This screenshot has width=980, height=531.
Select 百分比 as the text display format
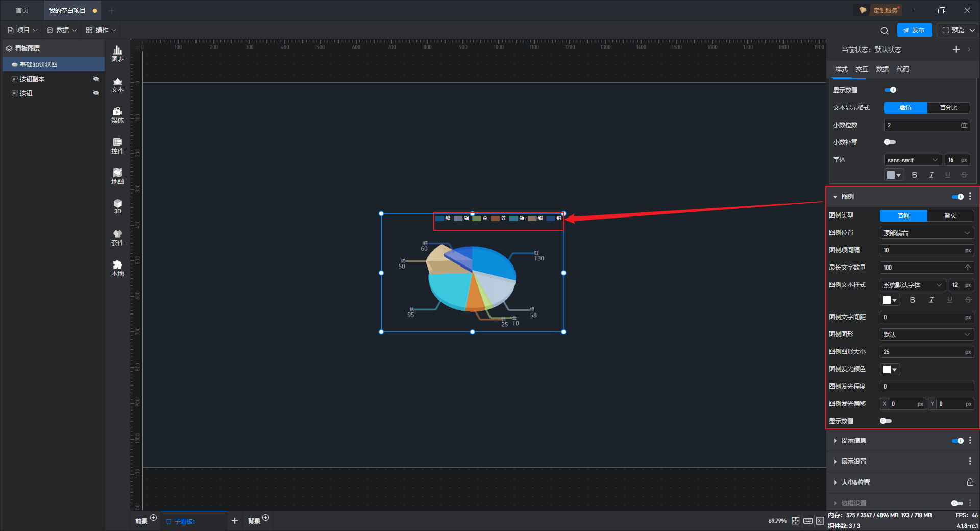coord(948,108)
